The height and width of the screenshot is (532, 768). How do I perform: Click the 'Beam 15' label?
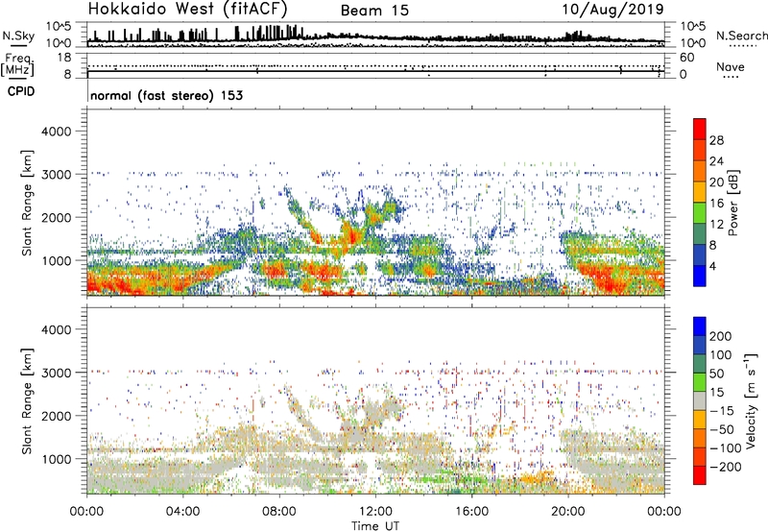point(374,11)
